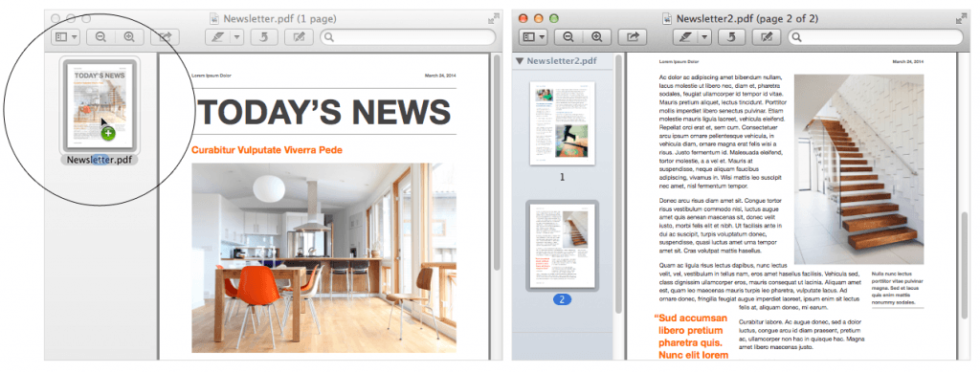Enter full screen in Newsletter2.pdf window
This screenshot has width=980, height=373.
[961, 19]
